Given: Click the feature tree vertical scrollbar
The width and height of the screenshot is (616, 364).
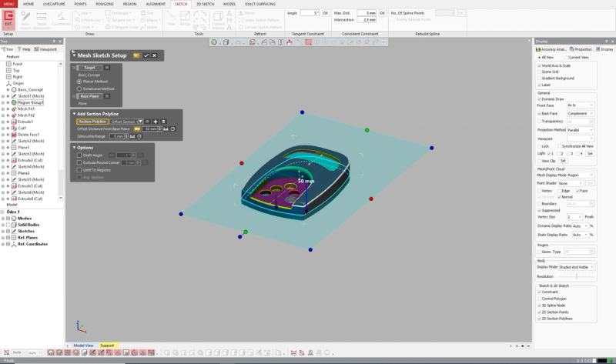Looking at the screenshot, I should (61, 131).
